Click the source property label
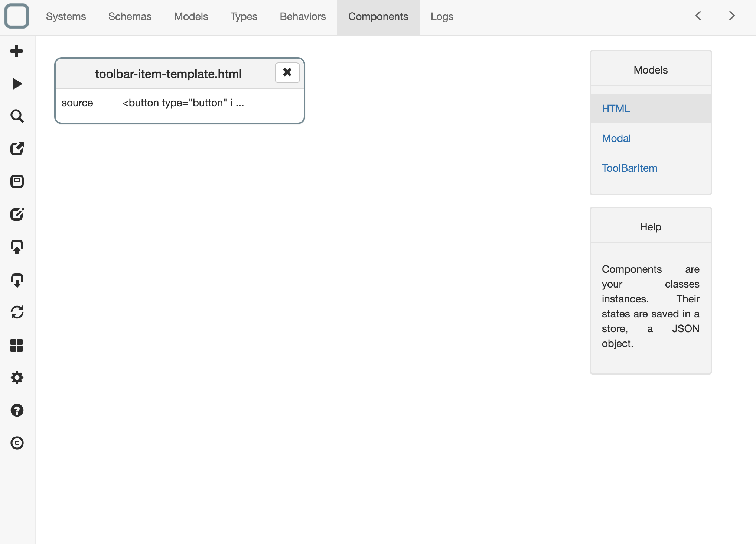 click(x=77, y=103)
